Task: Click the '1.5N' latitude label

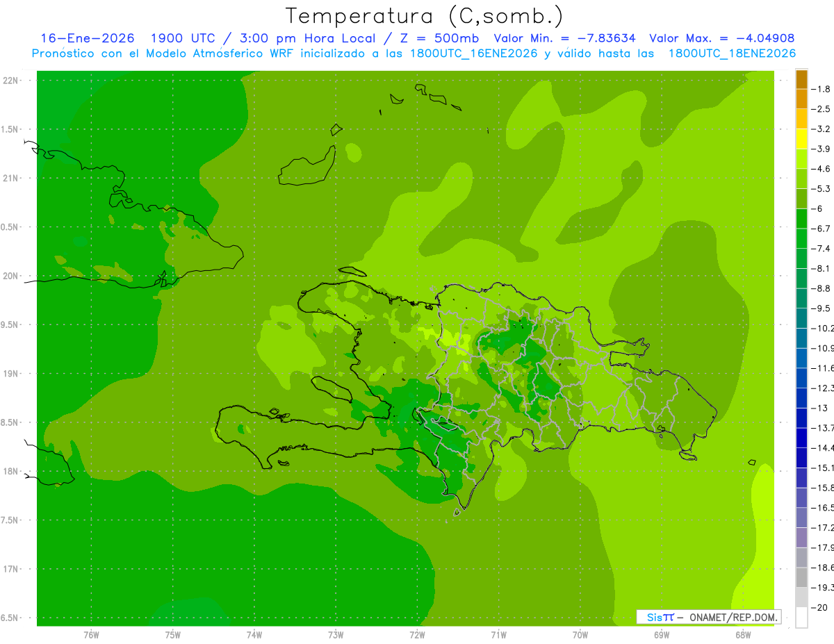Action: (x=10, y=129)
